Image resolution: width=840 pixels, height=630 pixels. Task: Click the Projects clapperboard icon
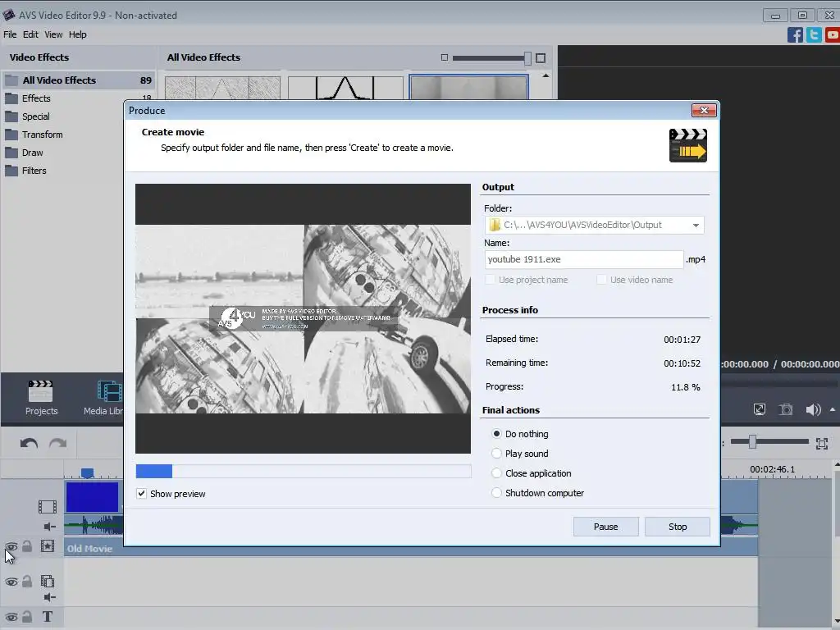pos(41,391)
